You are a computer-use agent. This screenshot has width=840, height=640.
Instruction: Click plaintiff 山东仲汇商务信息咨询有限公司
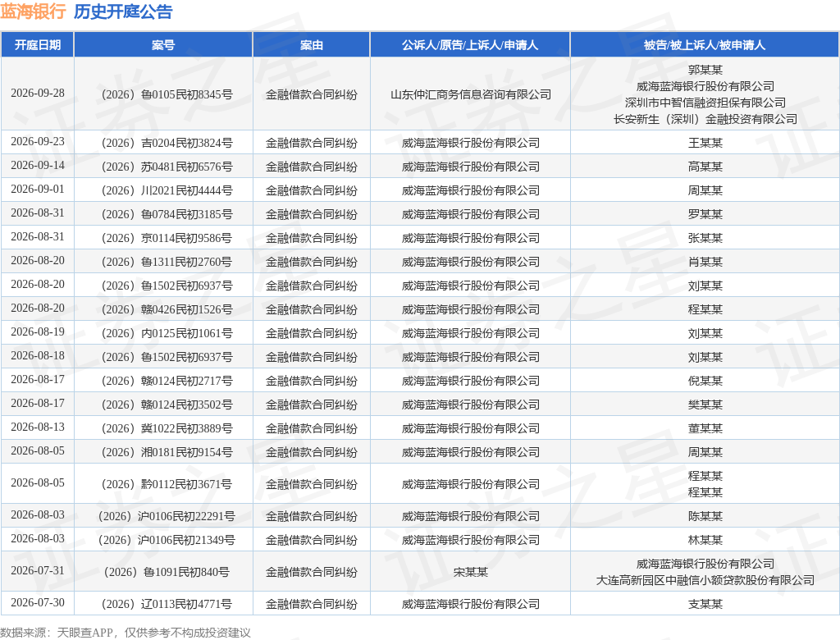471,95
